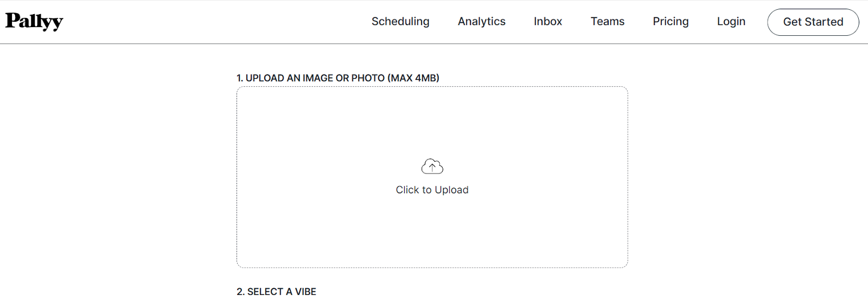This screenshot has width=868, height=297.
Task: Choose Pricing from the header menu
Action: coord(671,21)
